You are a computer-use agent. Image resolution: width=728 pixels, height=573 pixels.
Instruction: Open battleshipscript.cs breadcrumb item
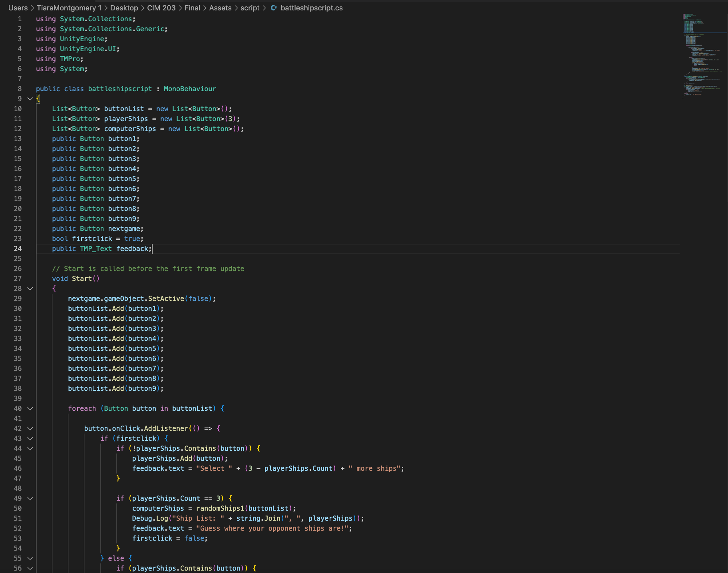click(312, 8)
